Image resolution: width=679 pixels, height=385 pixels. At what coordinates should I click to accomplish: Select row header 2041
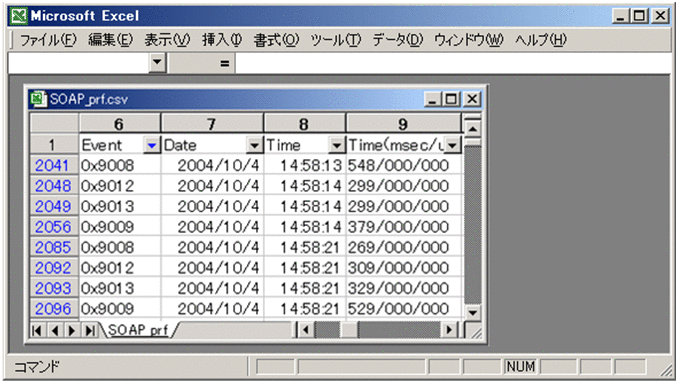54,165
